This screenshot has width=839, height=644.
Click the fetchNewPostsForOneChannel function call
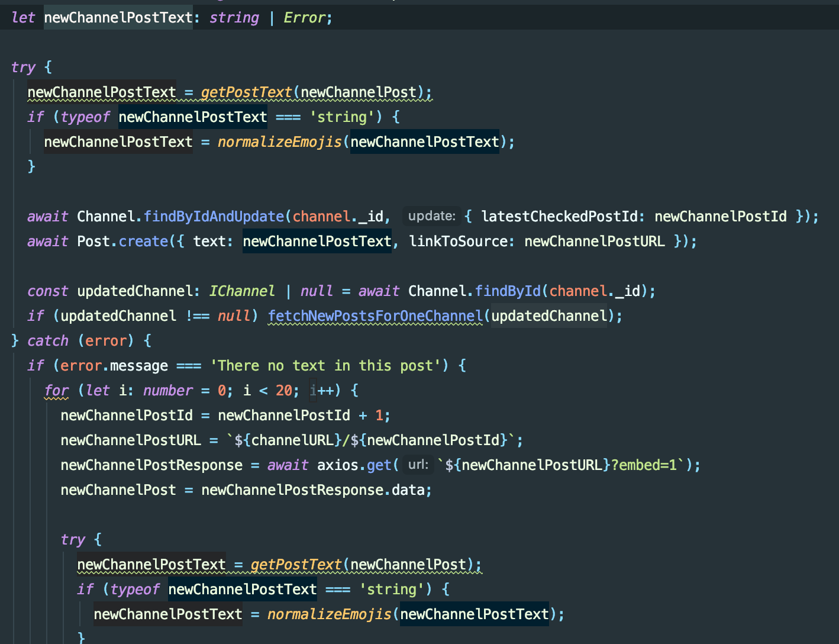375,315
